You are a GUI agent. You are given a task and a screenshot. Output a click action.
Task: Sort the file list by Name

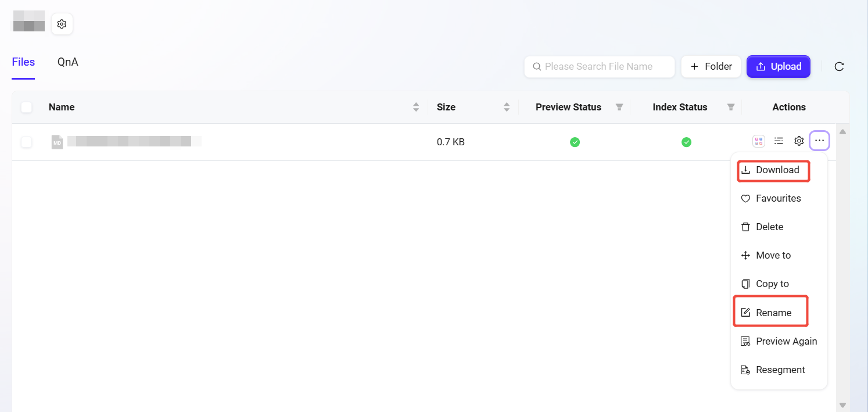(x=416, y=107)
